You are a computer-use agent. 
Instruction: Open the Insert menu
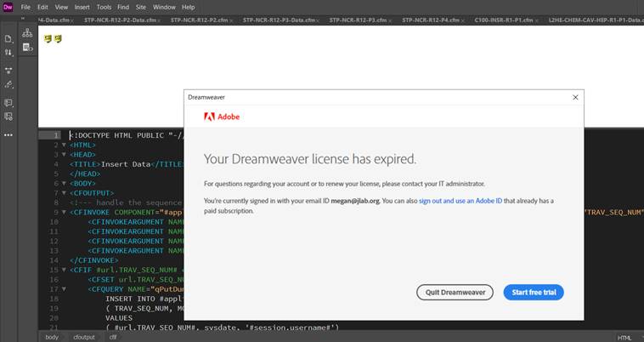82,7
